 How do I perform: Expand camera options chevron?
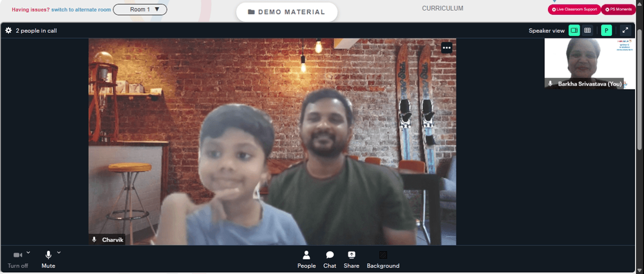(x=28, y=252)
